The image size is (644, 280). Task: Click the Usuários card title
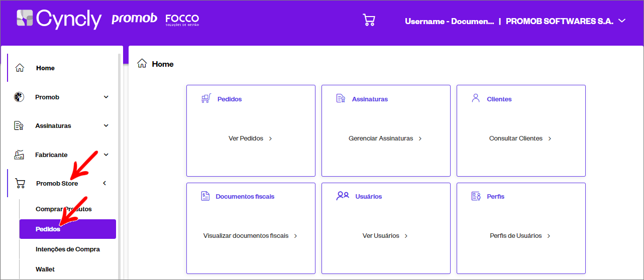point(369,197)
